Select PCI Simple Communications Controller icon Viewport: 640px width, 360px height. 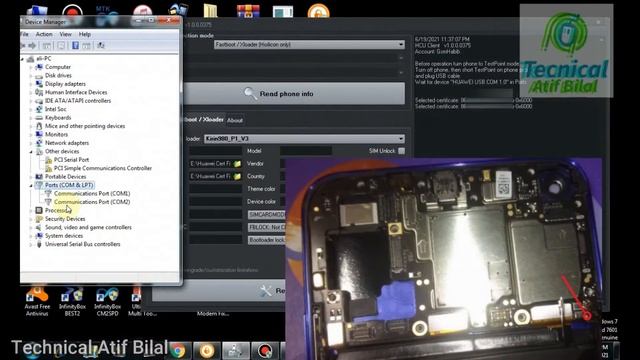coord(48,168)
